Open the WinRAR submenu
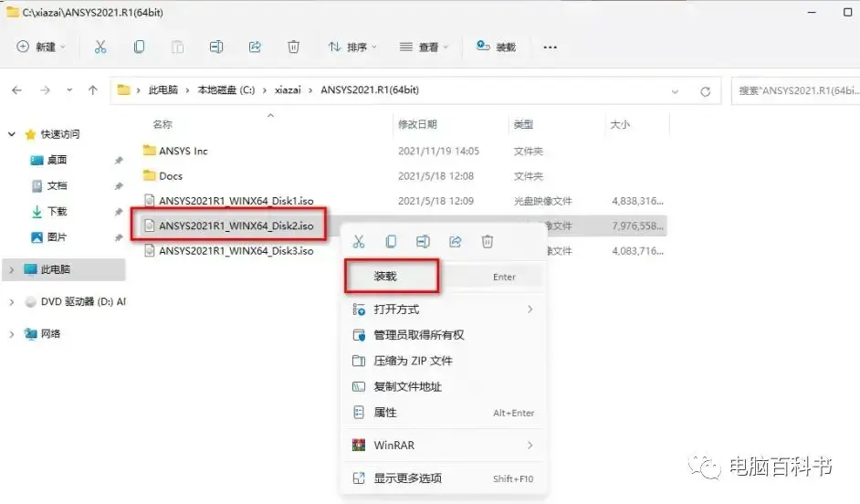This screenshot has height=504, width=860. 445,446
